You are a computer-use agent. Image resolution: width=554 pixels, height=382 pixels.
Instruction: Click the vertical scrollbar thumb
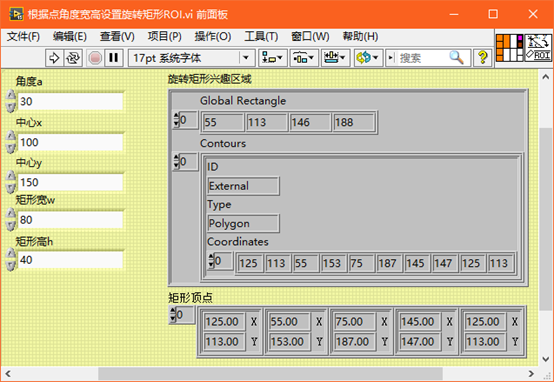[546, 219]
